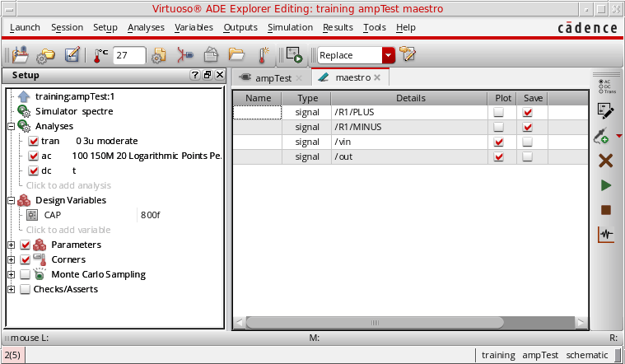Viewport: 625px width, 364px height.
Task: Click the outputs table horizontal scrollbar
Action: (410, 322)
